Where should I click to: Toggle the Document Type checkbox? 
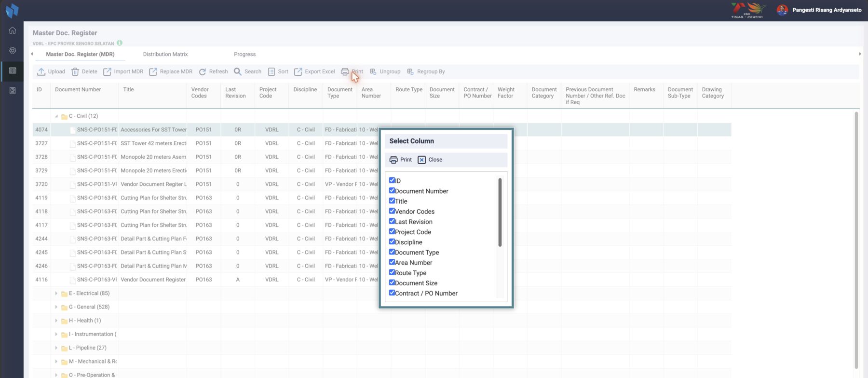392,252
